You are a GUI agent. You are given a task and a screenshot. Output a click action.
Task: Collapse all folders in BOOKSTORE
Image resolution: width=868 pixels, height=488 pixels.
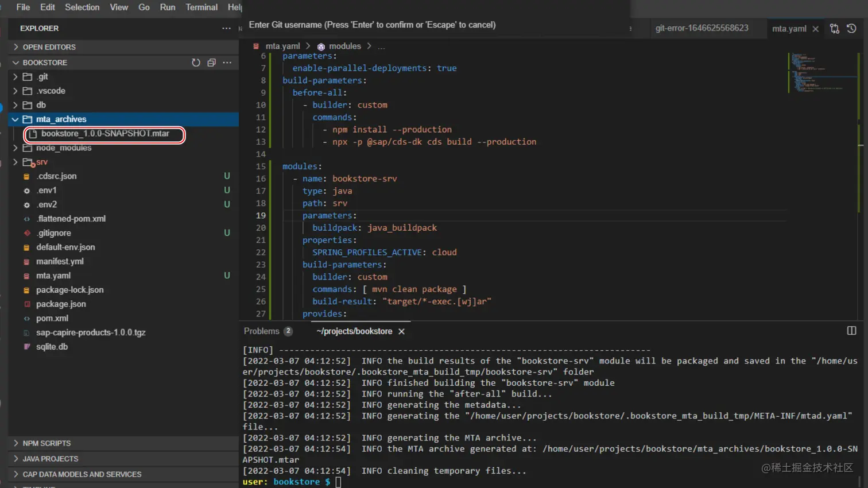[x=212, y=63]
